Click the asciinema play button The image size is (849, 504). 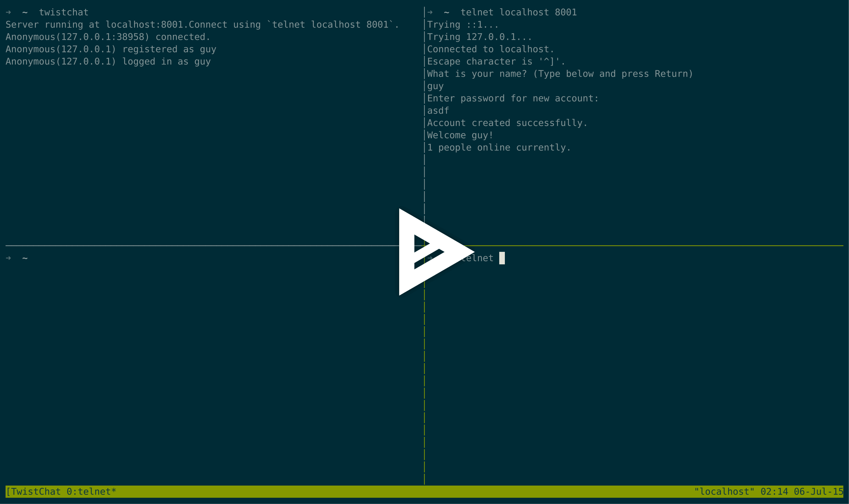(x=436, y=252)
